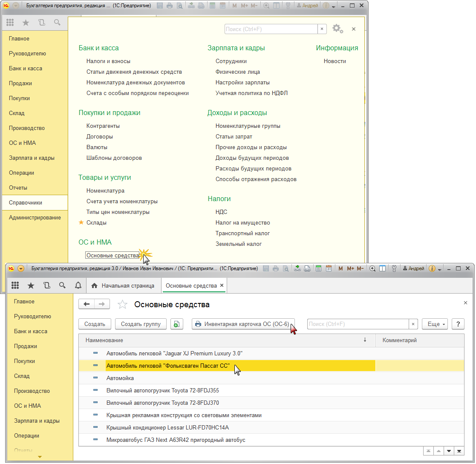Image resolution: width=476 pixels, height=464 pixels.
Task: Open the Транспортный налог link
Action: click(242, 233)
